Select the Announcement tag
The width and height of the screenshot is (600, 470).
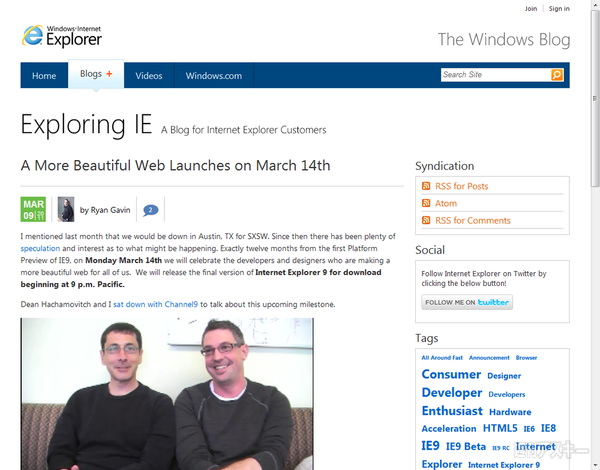point(489,358)
